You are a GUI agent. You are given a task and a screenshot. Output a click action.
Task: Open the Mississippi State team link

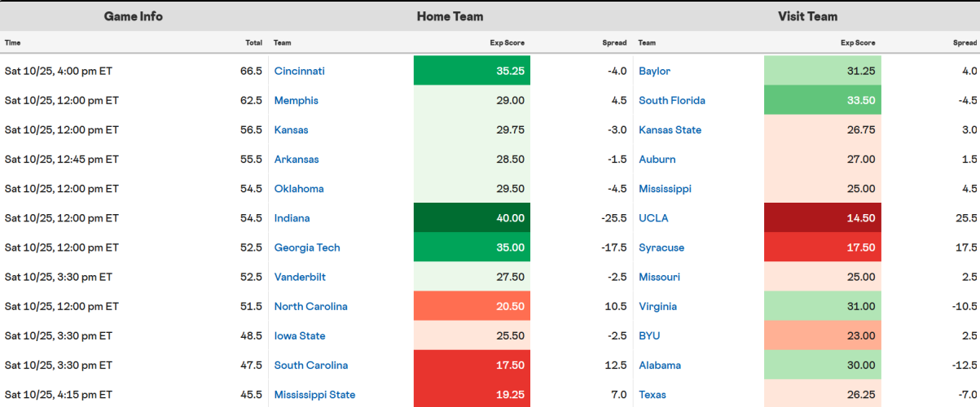pyautogui.click(x=314, y=395)
